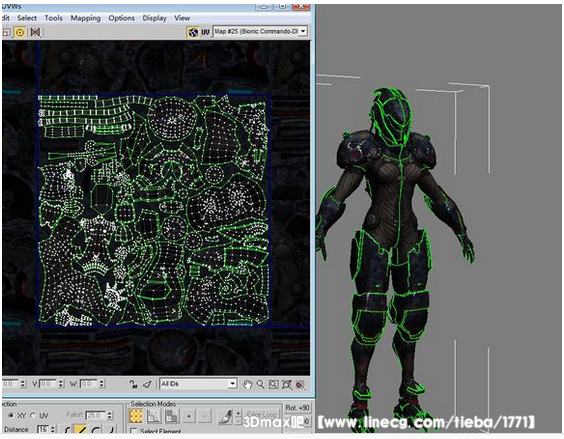Select the highlighted linear falloff icon

(81, 430)
